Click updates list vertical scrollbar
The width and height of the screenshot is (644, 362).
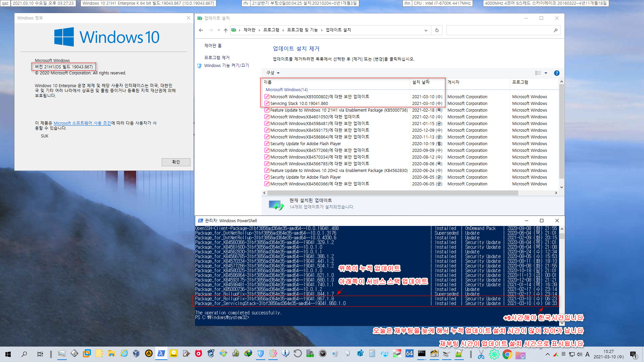[561, 131]
